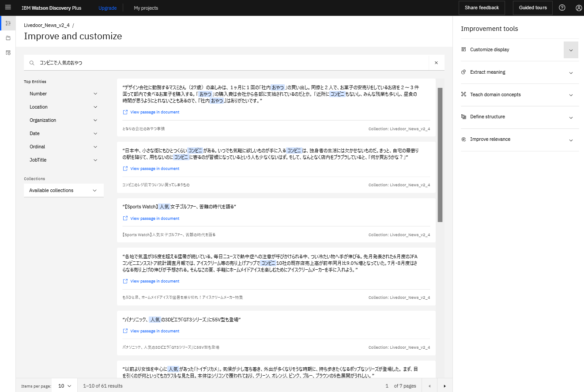584x392 pixels.
Task: Click the search magnifier icon
Action: pos(32,63)
